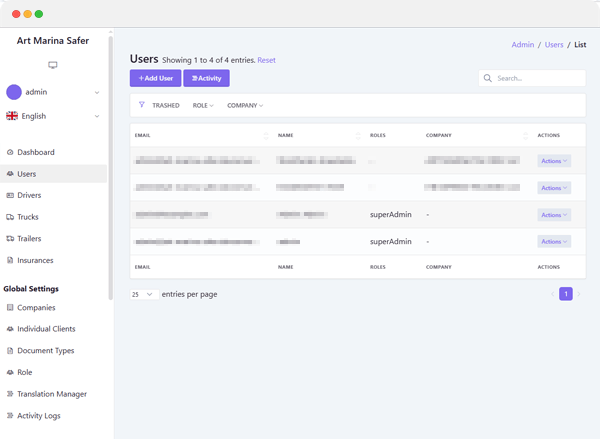
Task: Go to next page arrow
Action: pos(579,294)
